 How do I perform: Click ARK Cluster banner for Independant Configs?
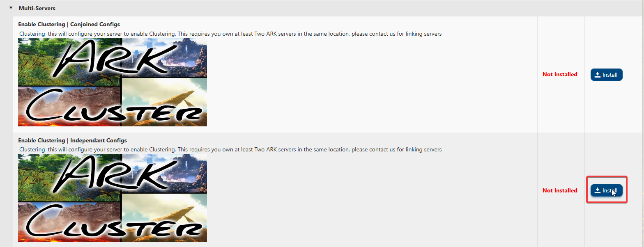113,198
